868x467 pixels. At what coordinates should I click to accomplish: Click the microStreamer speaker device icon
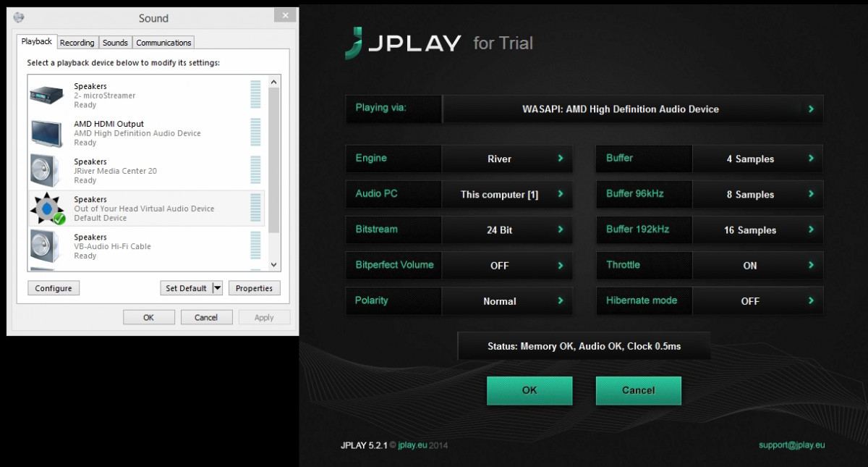pyautogui.click(x=48, y=95)
